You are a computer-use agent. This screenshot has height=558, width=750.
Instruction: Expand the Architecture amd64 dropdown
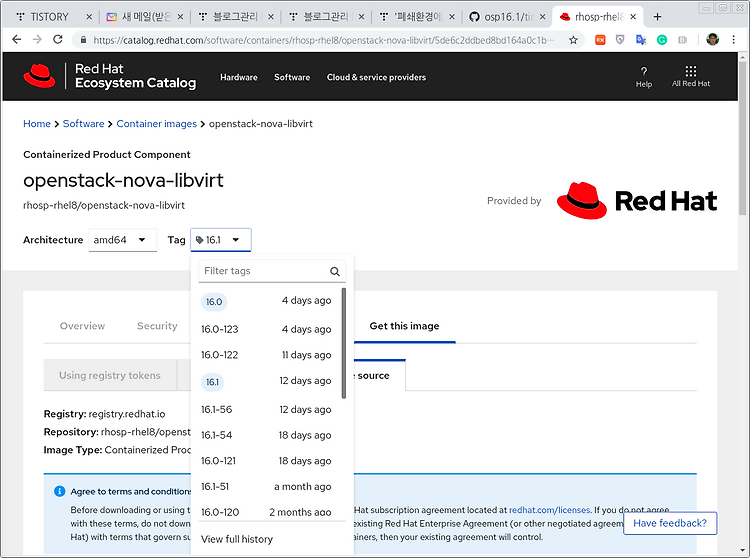(x=122, y=240)
